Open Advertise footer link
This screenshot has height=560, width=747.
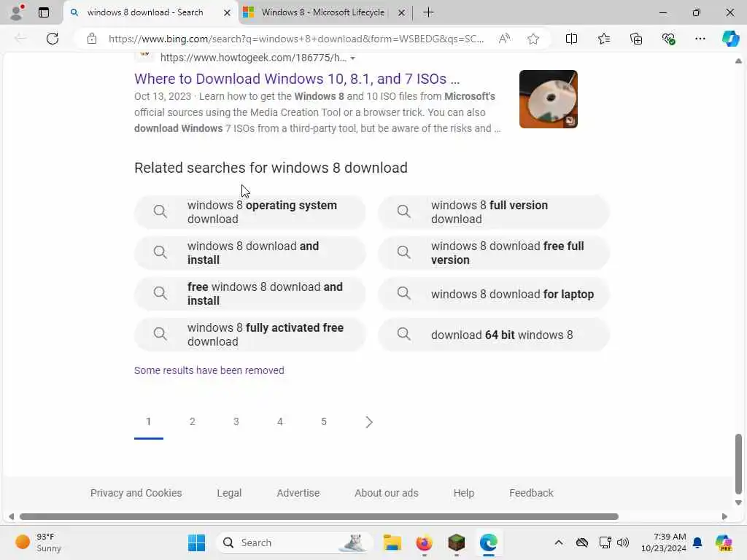point(298,493)
